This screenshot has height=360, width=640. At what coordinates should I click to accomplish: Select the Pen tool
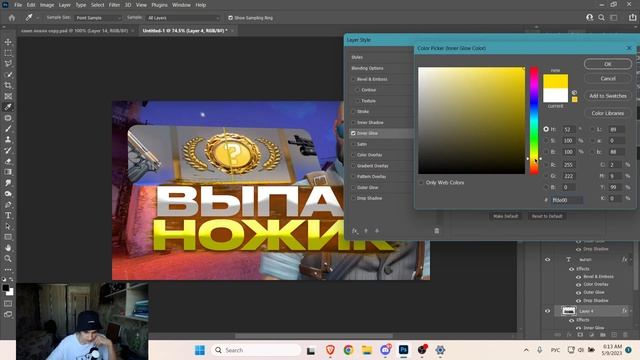[8, 204]
